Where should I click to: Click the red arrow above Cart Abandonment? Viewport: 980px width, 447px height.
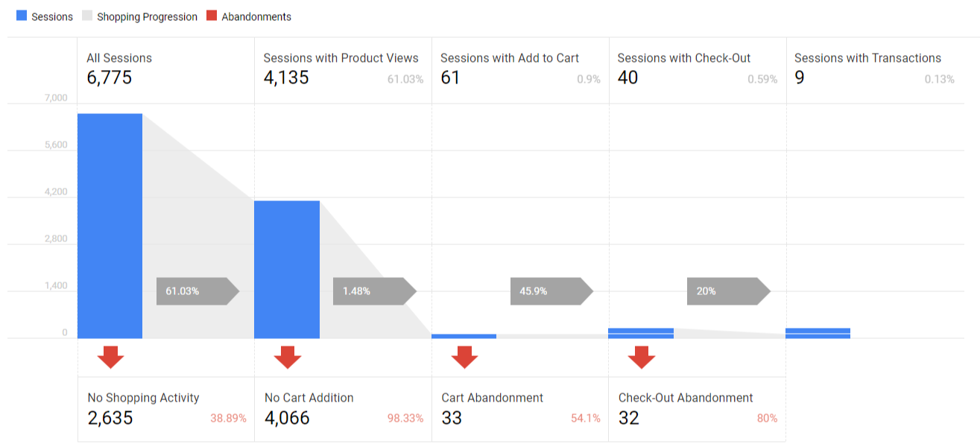click(x=464, y=357)
